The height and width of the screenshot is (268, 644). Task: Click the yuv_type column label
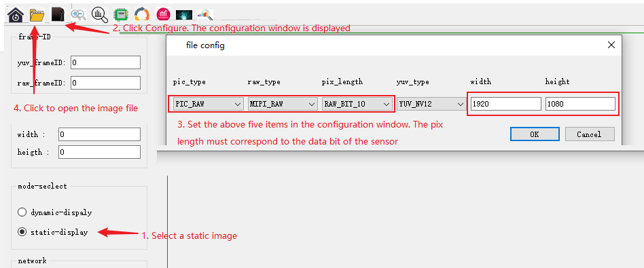[412, 81]
